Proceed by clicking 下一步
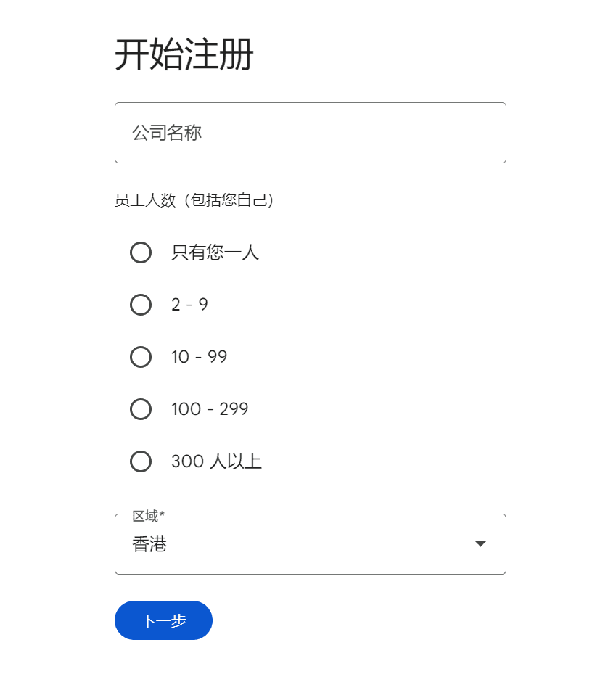The height and width of the screenshot is (682, 616). 163,620
